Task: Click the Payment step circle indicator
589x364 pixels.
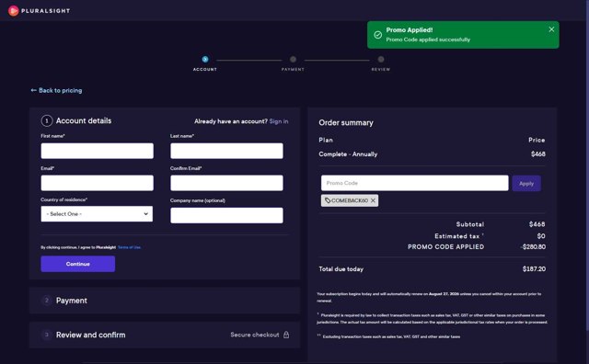Action: pyautogui.click(x=293, y=60)
